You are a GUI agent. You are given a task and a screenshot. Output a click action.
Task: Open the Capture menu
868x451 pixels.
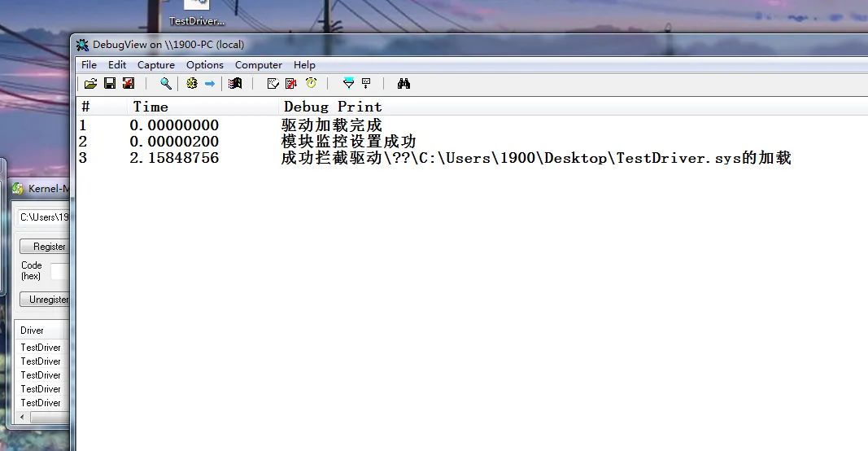[x=156, y=65]
